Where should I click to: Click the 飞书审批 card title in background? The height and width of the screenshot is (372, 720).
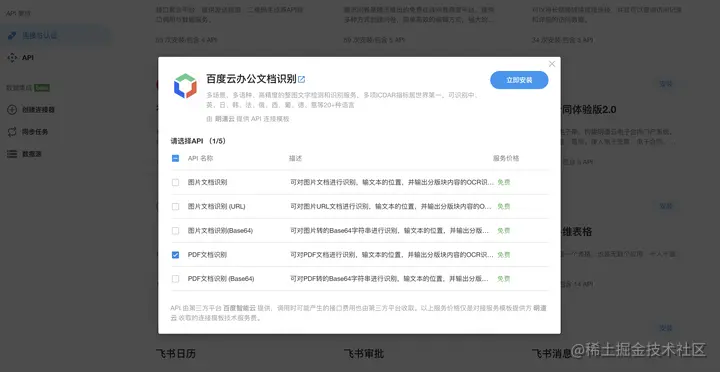[364, 354]
